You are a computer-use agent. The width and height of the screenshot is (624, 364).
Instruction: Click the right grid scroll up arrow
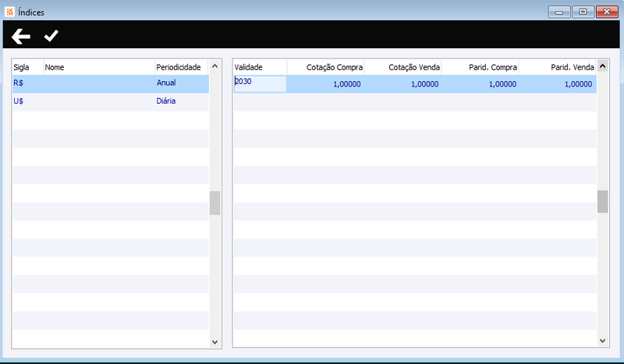click(x=602, y=66)
